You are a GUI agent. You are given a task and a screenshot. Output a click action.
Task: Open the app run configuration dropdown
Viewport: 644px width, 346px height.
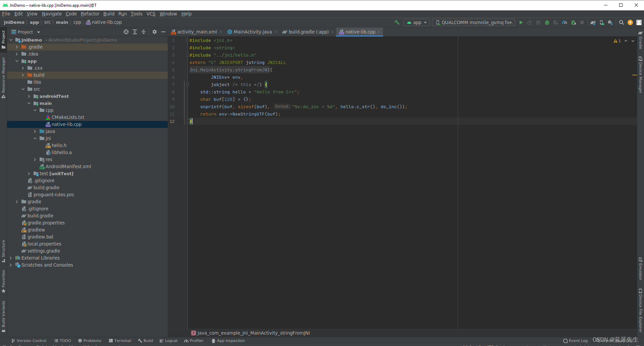(417, 22)
